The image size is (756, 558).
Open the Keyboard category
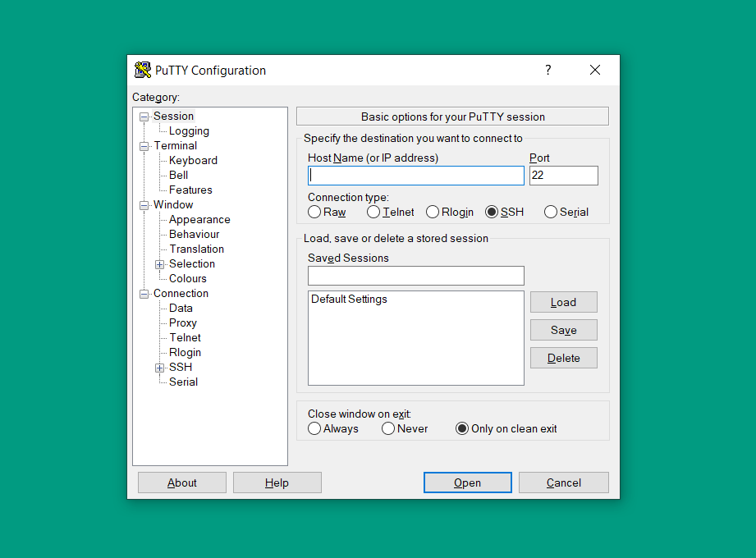click(194, 161)
